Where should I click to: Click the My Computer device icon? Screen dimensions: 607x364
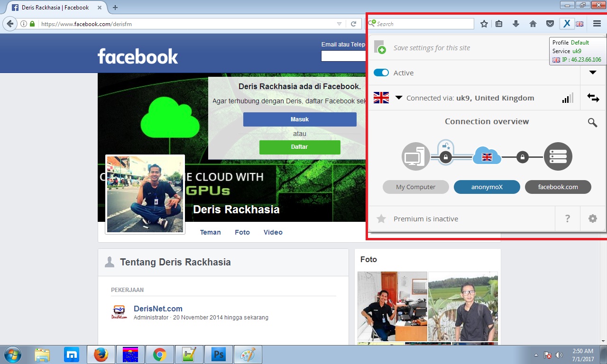click(x=416, y=156)
